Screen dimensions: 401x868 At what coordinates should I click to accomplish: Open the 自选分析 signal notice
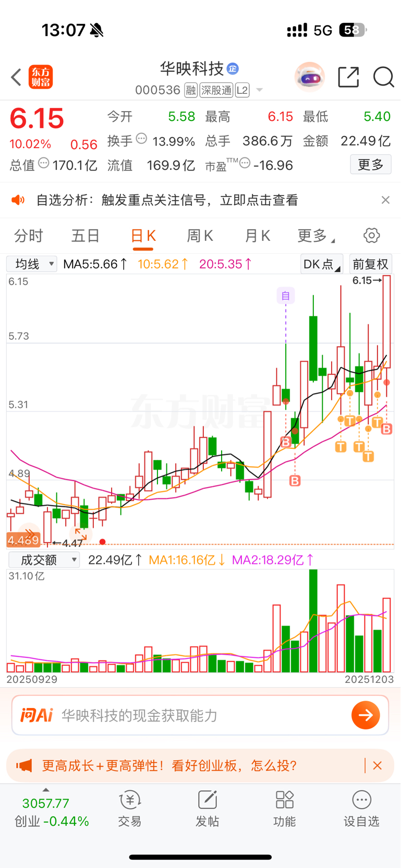tap(167, 200)
